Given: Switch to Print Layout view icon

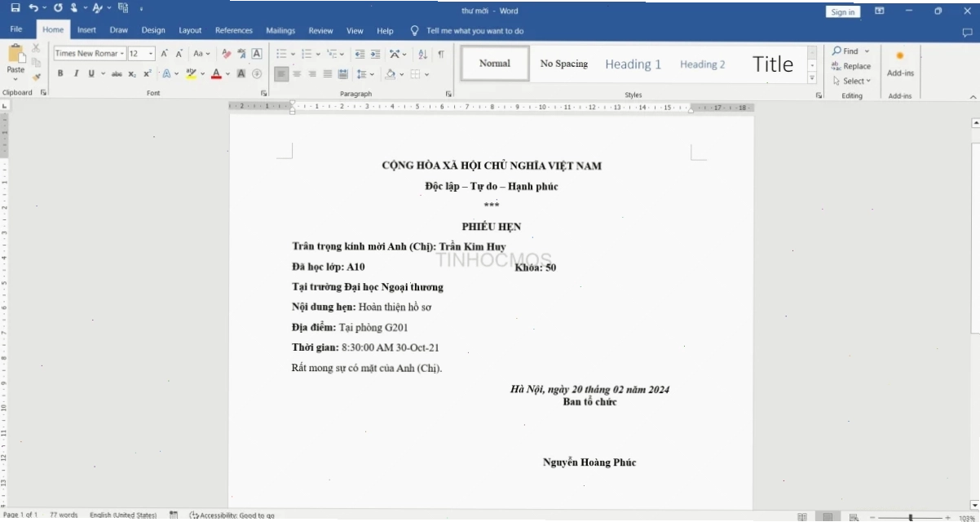Looking at the screenshot, I should pyautogui.click(x=828, y=516).
